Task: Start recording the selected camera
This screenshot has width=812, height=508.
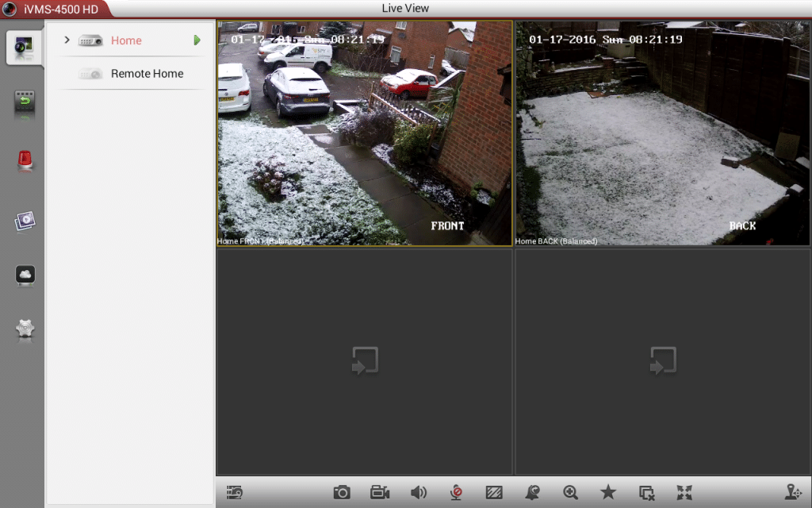Action: [x=379, y=492]
